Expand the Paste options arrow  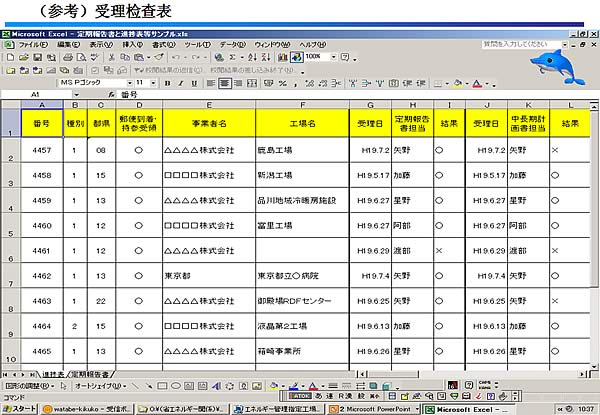tap(148, 57)
